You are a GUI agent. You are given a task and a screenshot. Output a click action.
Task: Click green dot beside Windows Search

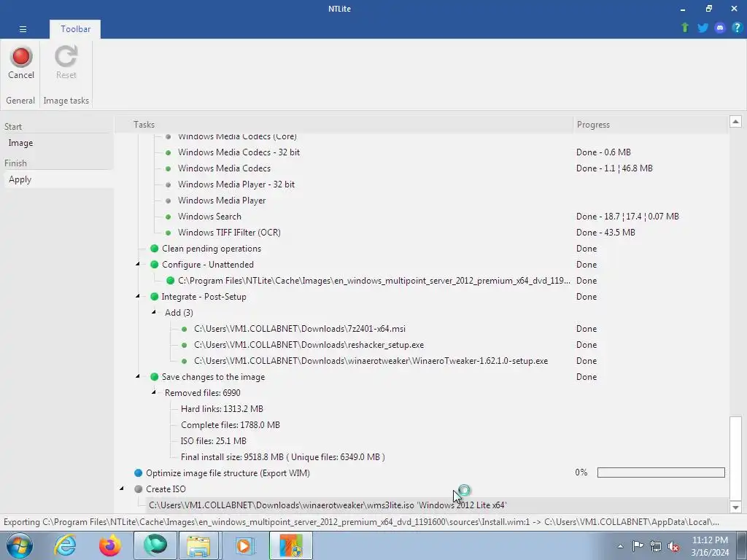pos(169,217)
